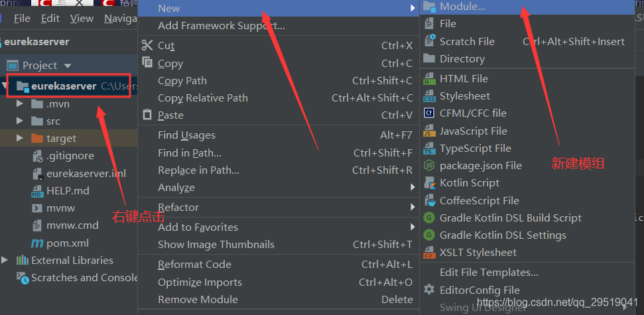The image size is (644, 315).
Task: Open the View menu in the menu bar
Action: [x=82, y=19]
